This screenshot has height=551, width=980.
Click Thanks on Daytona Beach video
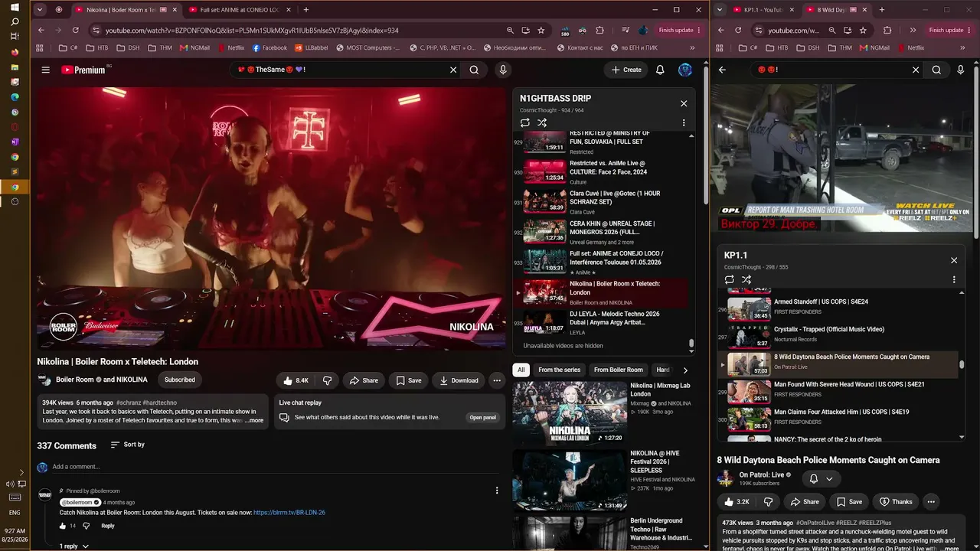pos(896,502)
